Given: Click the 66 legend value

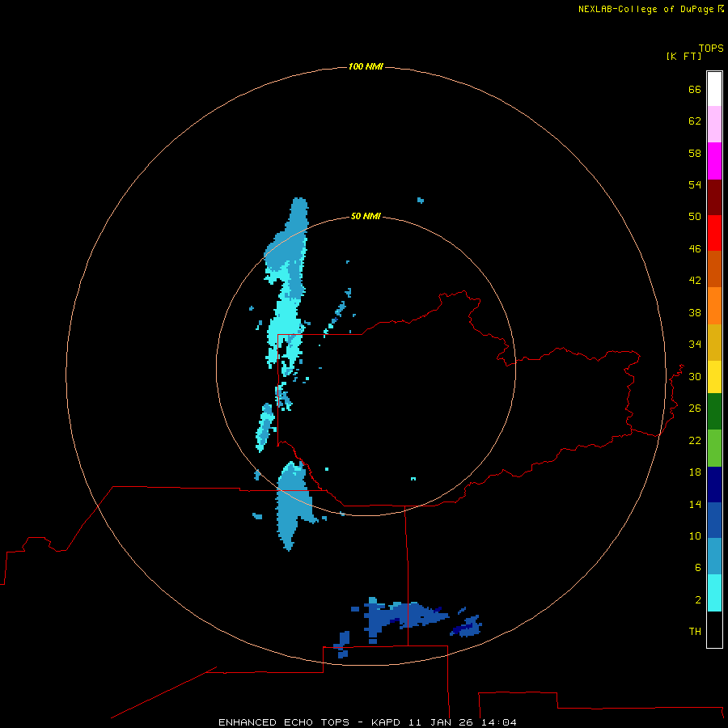Looking at the screenshot, I should pos(695,89).
